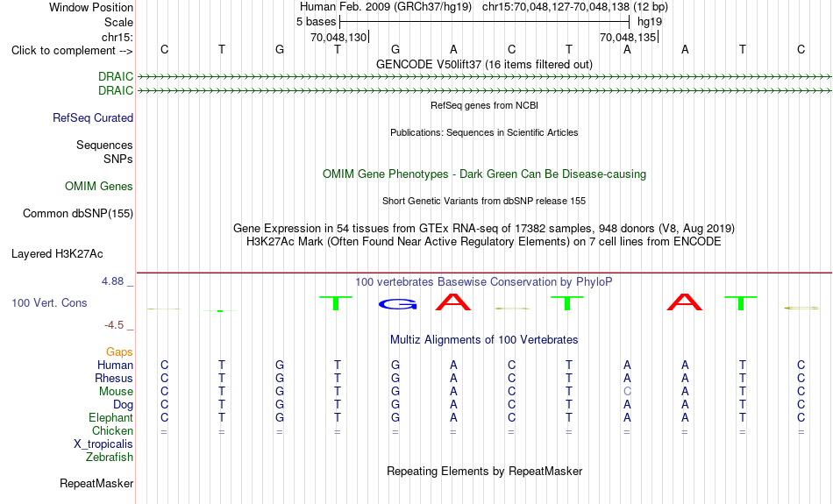This screenshot has width=833, height=504.
Task: Click the GTEx Gene Expression title
Action: point(484,229)
